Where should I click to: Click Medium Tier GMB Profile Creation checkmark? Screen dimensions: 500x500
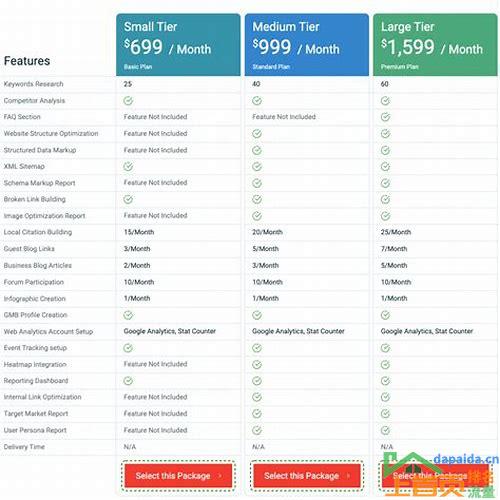click(257, 315)
